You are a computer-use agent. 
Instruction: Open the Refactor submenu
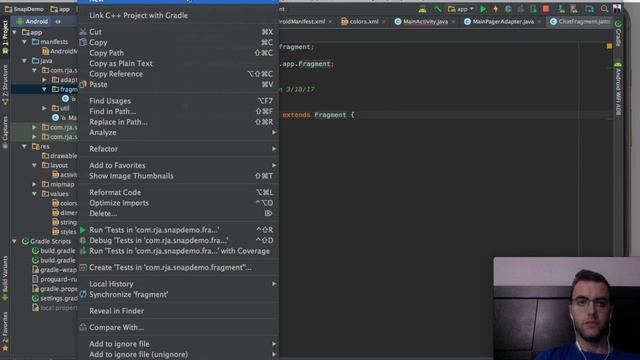coord(177,149)
